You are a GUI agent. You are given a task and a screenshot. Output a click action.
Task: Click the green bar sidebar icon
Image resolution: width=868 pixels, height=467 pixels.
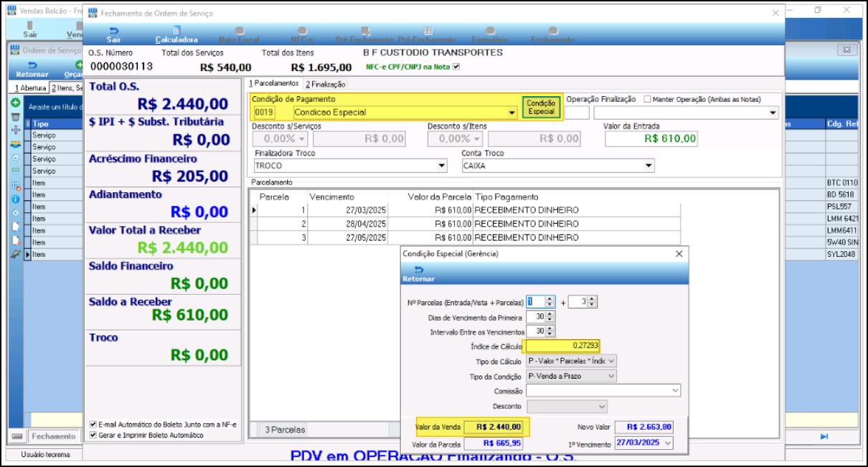15,169
